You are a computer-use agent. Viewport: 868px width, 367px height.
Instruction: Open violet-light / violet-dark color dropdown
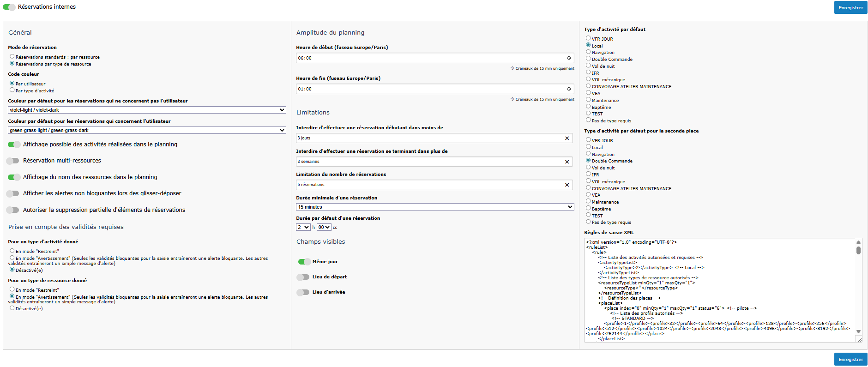pyautogui.click(x=147, y=110)
